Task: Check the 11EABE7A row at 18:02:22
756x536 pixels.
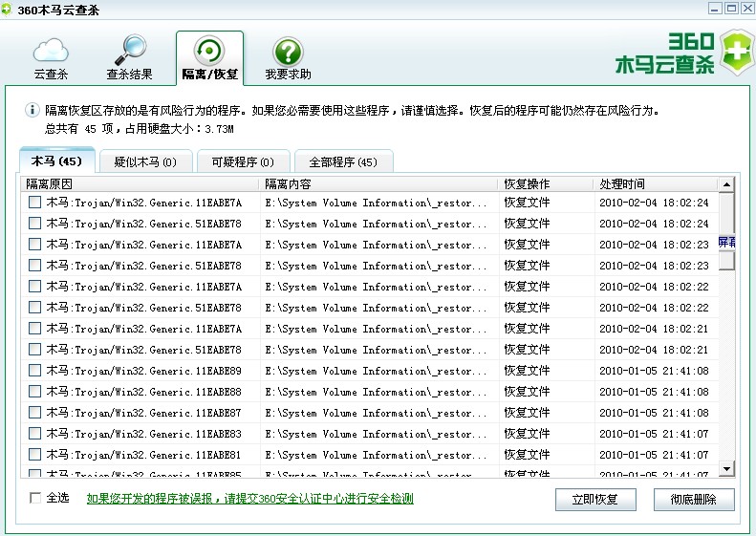Action: click(34, 287)
